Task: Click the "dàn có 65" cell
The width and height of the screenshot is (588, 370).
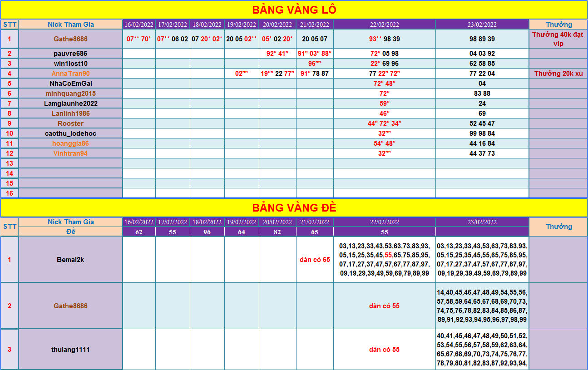Action: (x=315, y=260)
